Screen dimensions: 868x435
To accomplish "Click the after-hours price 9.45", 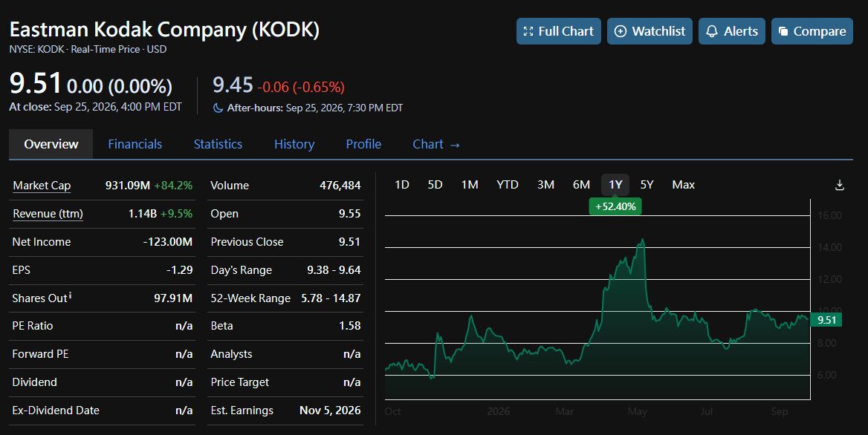I will [x=233, y=85].
